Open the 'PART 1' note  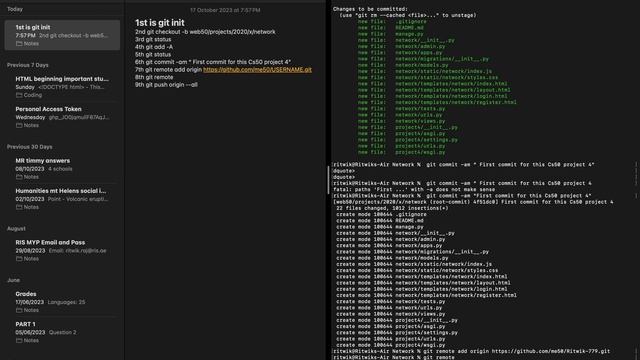tap(62, 332)
